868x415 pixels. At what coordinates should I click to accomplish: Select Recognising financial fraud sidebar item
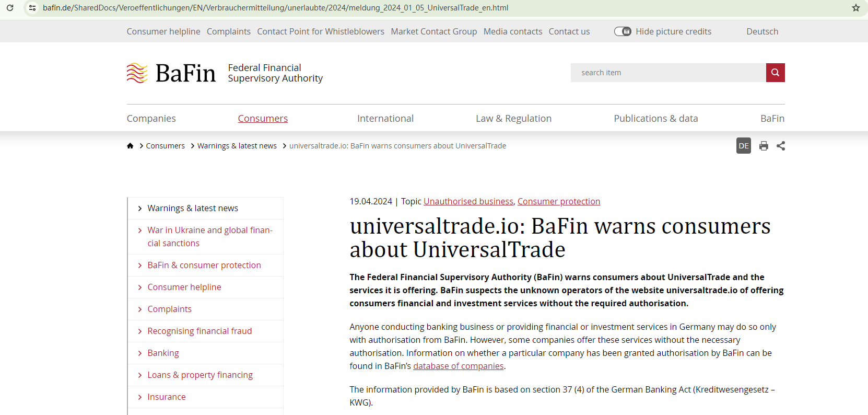pos(200,331)
